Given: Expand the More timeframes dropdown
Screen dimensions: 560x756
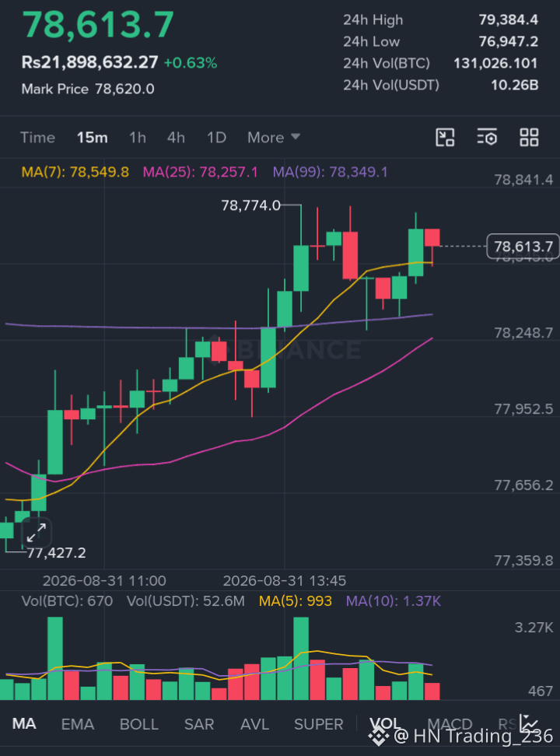Looking at the screenshot, I should click(274, 138).
